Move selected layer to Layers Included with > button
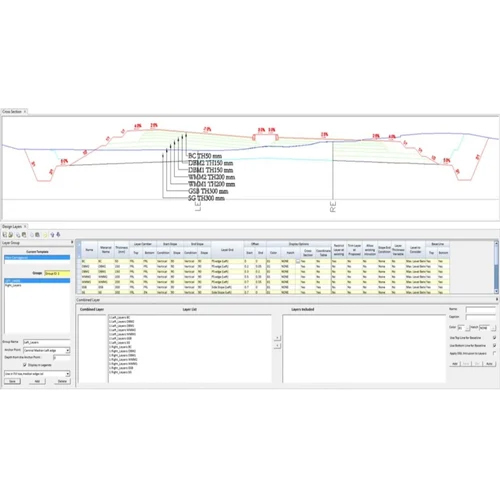 pos(277,338)
